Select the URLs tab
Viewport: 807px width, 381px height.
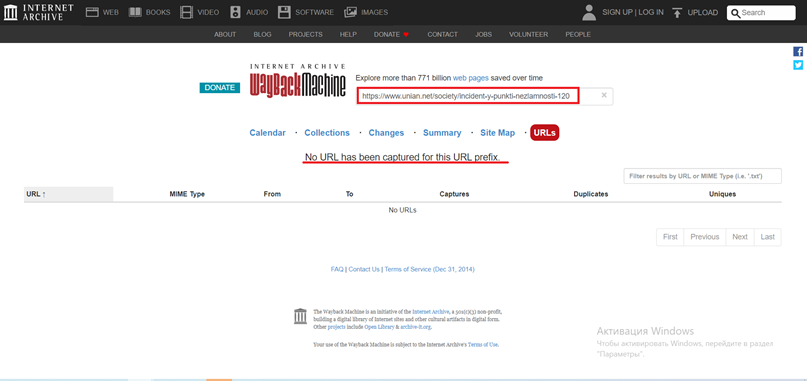(545, 133)
